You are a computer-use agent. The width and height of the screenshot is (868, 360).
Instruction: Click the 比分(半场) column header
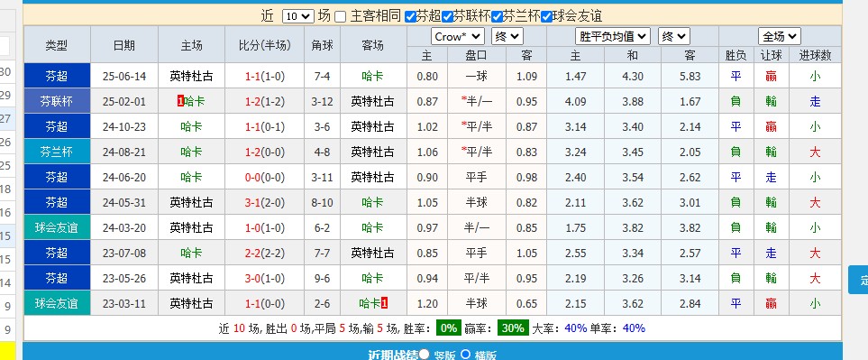[x=265, y=45]
